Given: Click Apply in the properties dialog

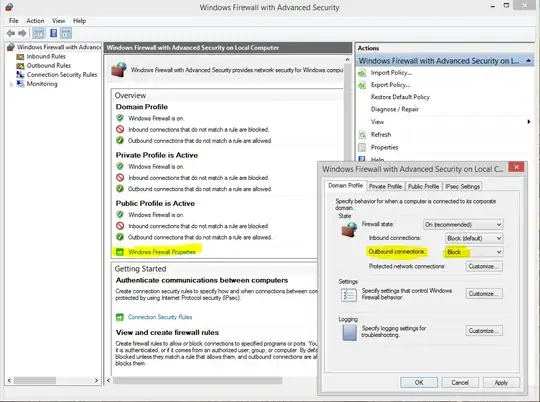Looking at the screenshot, I should (501, 382).
